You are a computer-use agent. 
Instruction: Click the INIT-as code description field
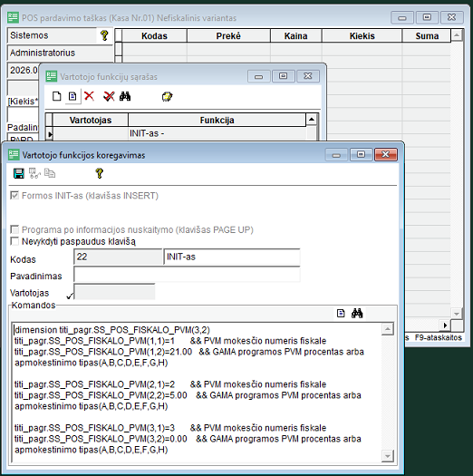[232, 257]
